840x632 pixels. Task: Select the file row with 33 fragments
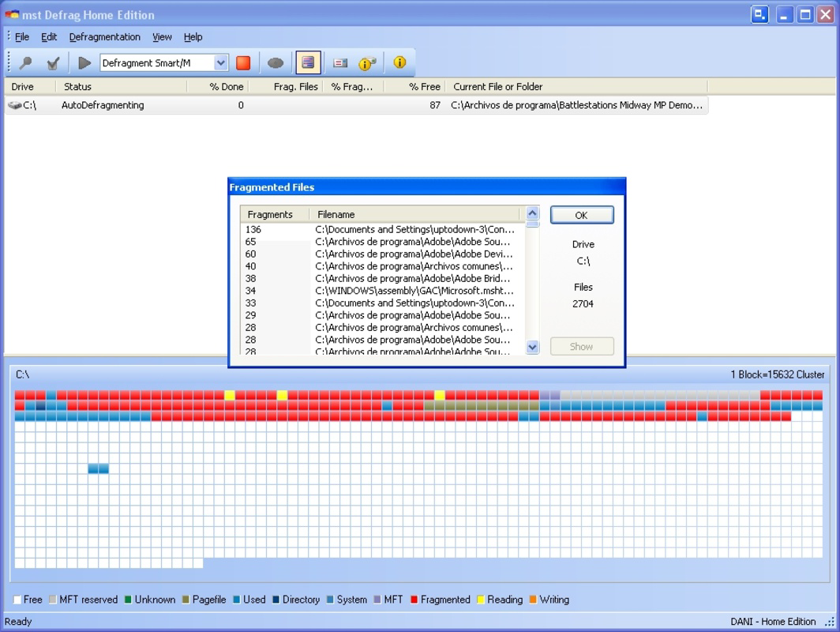(x=382, y=303)
